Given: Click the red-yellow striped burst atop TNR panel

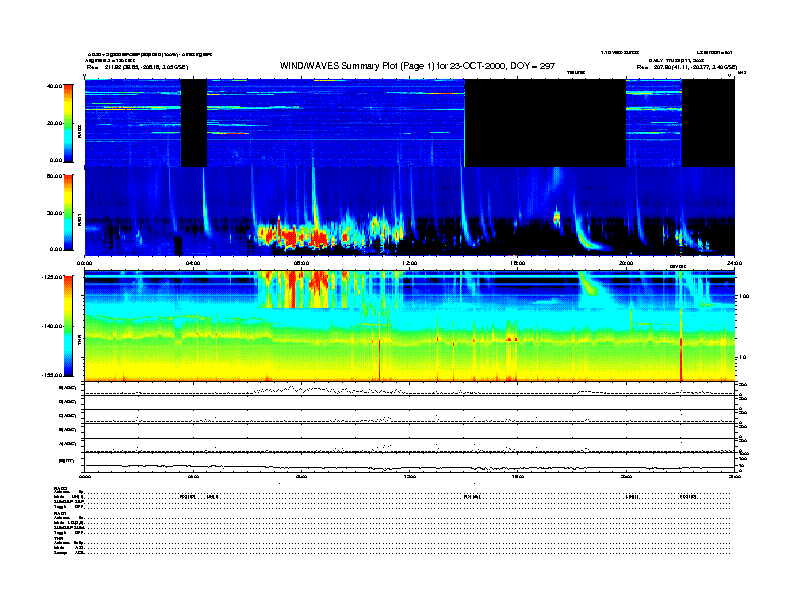Looking at the screenshot, I should pos(303,289).
